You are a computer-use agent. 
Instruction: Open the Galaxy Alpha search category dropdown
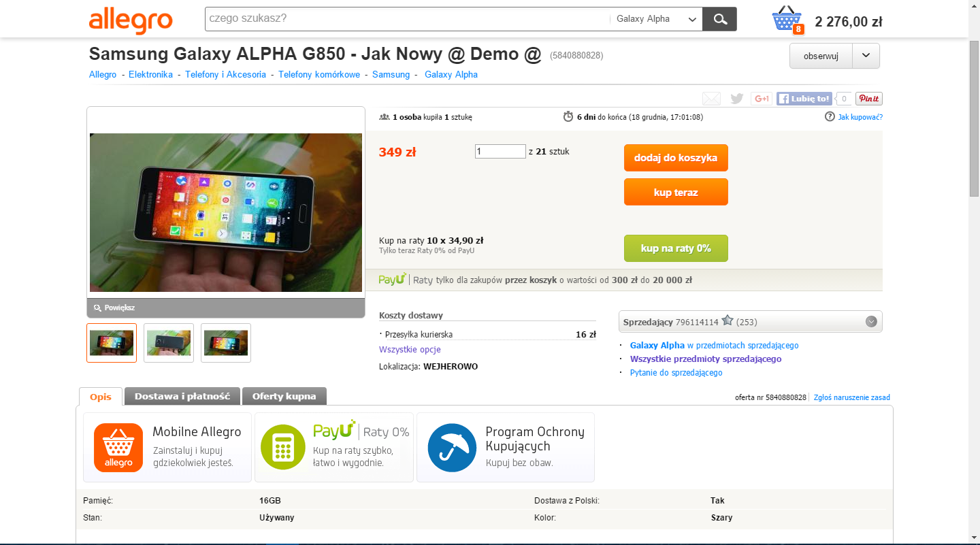tap(657, 19)
